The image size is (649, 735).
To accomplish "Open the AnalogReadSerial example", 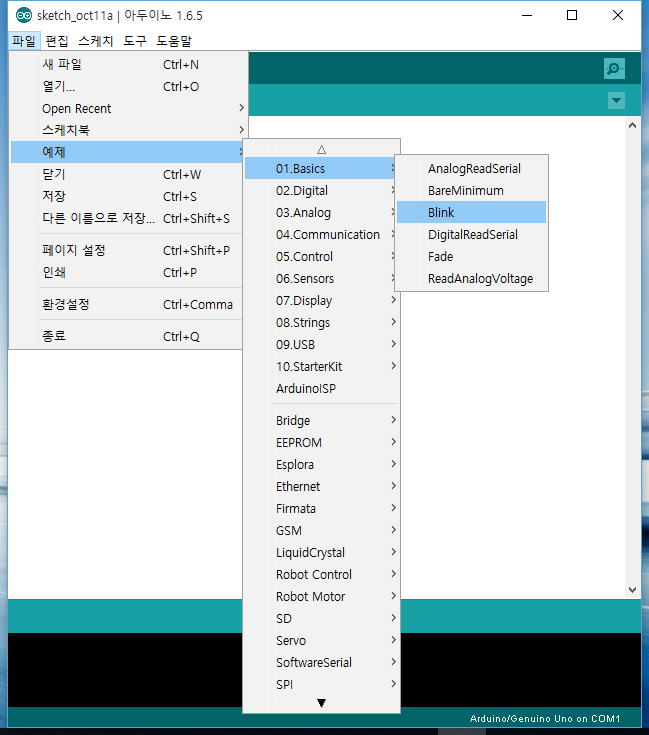I will click(471, 168).
